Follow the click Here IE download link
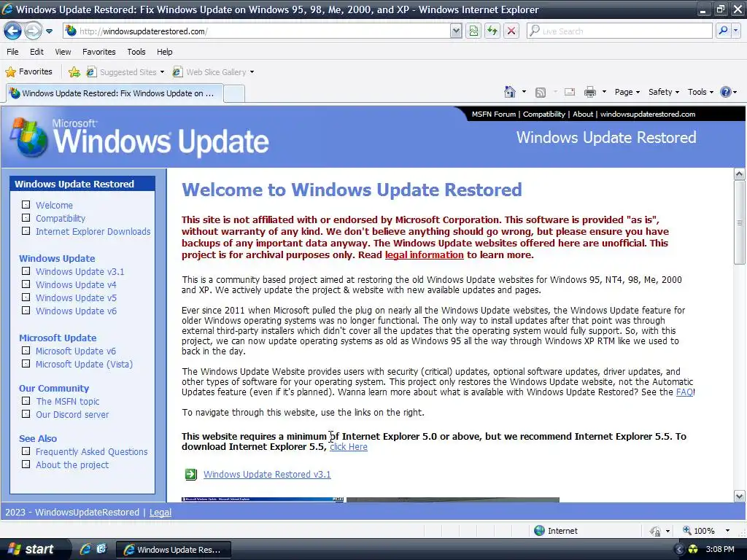Image resolution: width=747 pixels, height=560 pixels. coord(348,447)
